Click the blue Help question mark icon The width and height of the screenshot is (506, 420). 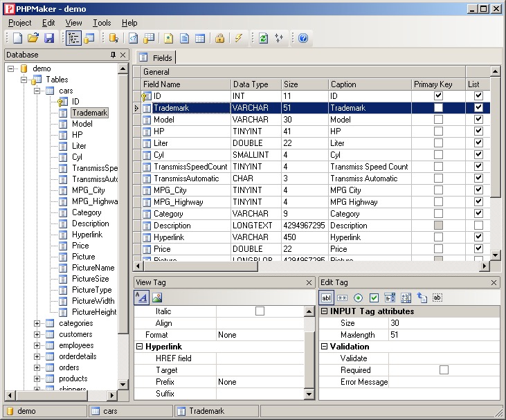[x=302, y=38]
